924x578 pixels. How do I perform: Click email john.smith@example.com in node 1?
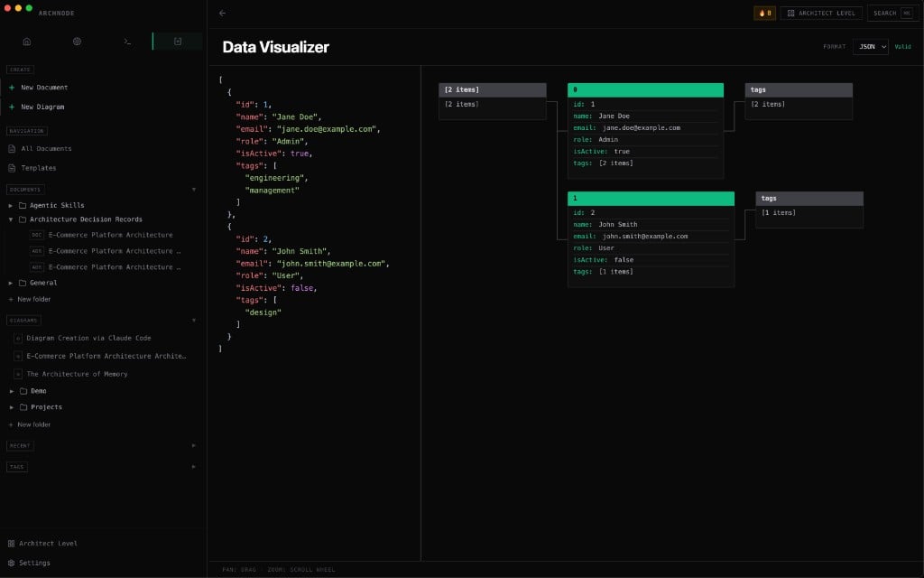coord(645,236)
